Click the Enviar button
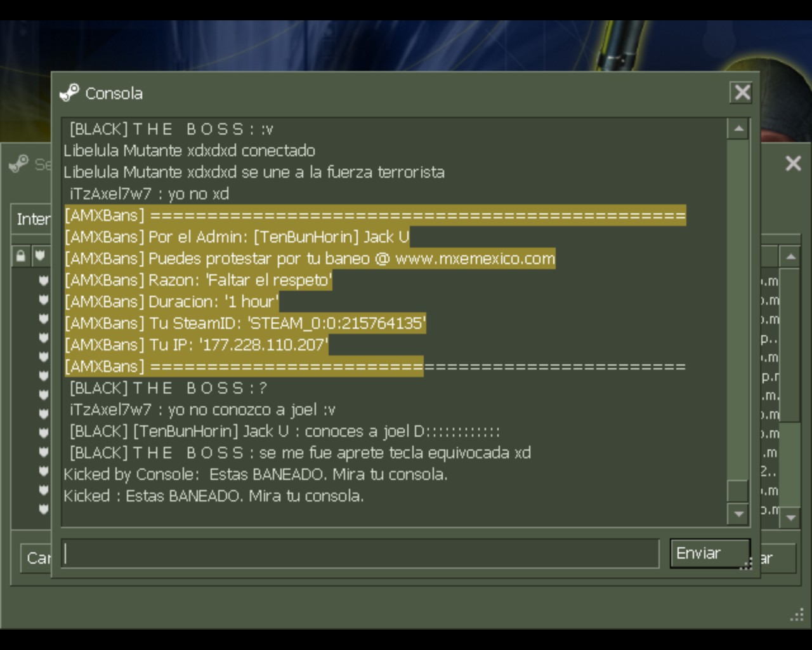 (x=710, y=554)
